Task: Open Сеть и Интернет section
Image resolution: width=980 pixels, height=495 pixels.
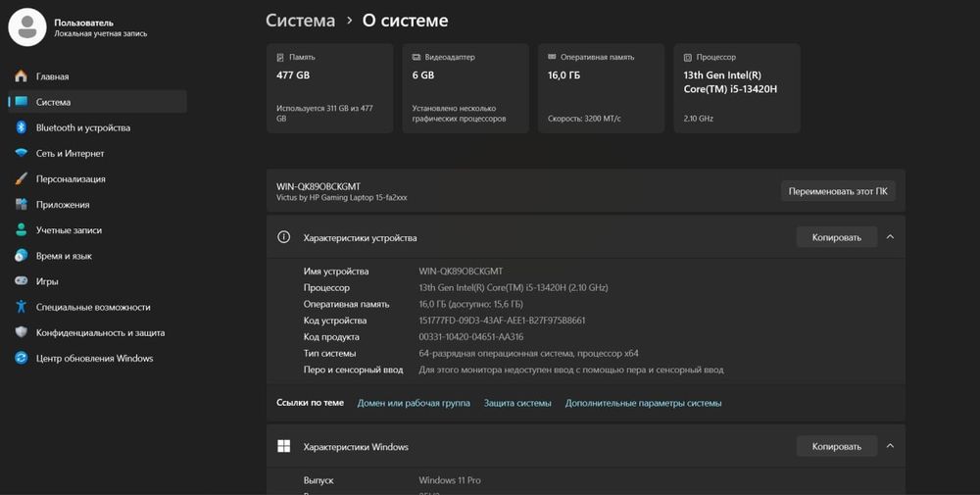Action: pos(97,153)
